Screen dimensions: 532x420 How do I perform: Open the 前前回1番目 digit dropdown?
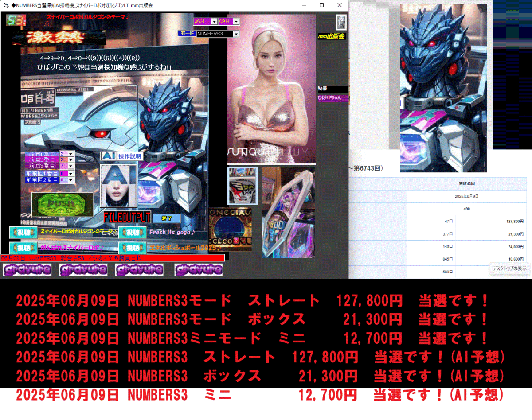pyautogui.click(x=70, y=174)
